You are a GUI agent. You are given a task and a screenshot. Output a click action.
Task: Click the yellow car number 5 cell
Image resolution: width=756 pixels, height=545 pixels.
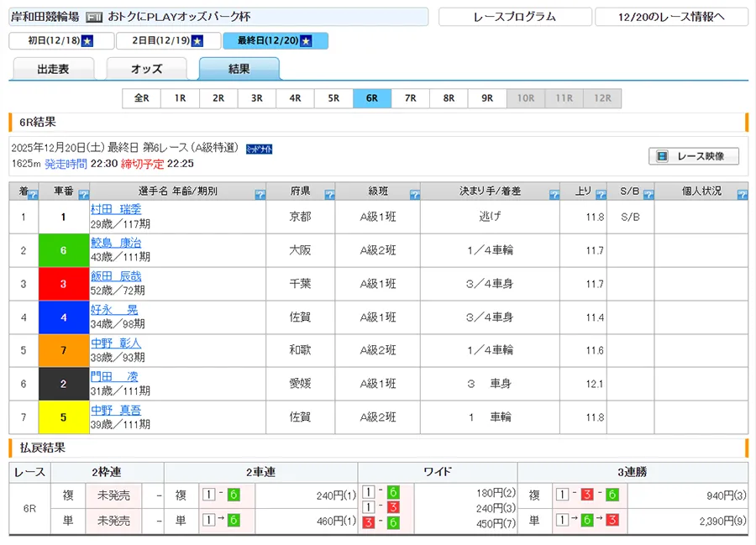[x=63, y=417]
